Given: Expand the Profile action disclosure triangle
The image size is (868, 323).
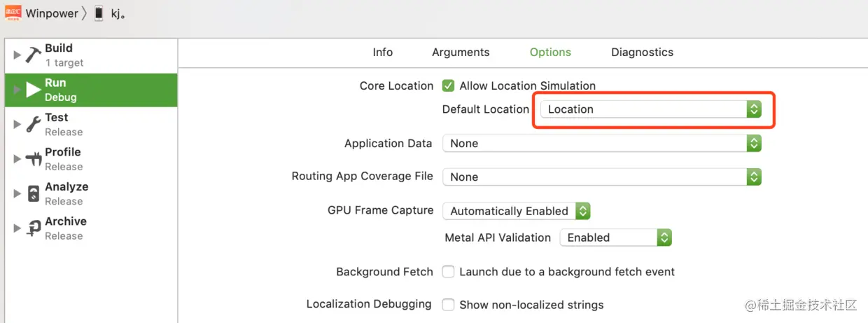Looking at the screenshot, I should click(17, 159).
